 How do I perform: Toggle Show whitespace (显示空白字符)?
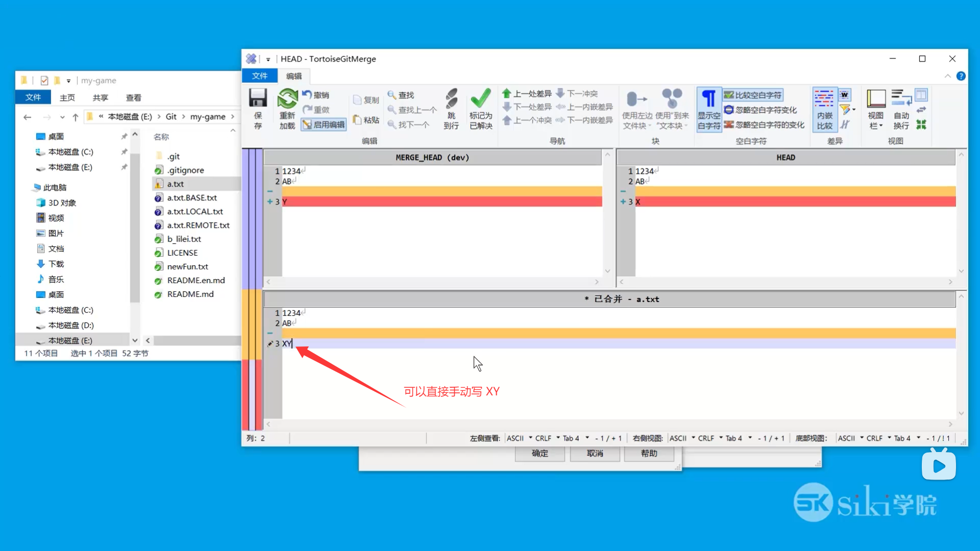tap(709, 109)
